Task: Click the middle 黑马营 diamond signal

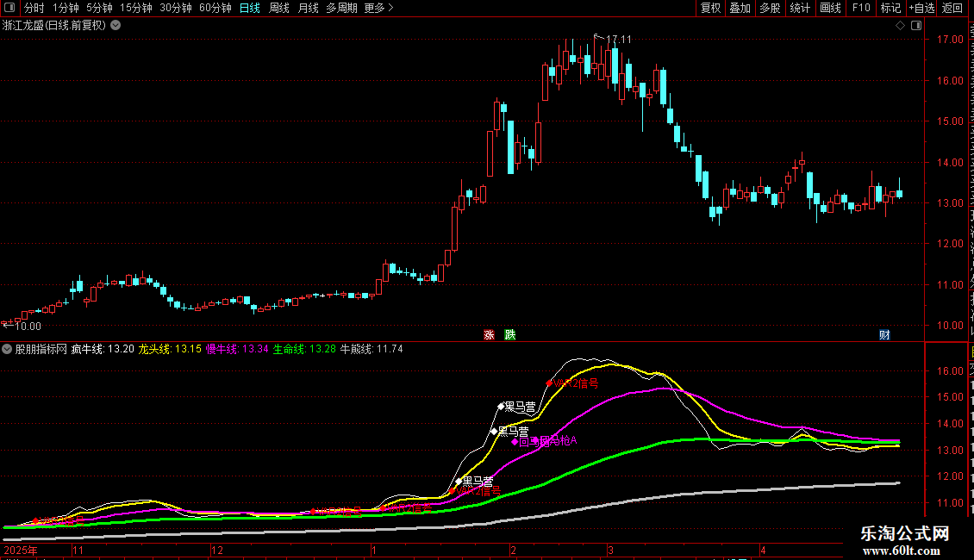Action: point(495,431)
